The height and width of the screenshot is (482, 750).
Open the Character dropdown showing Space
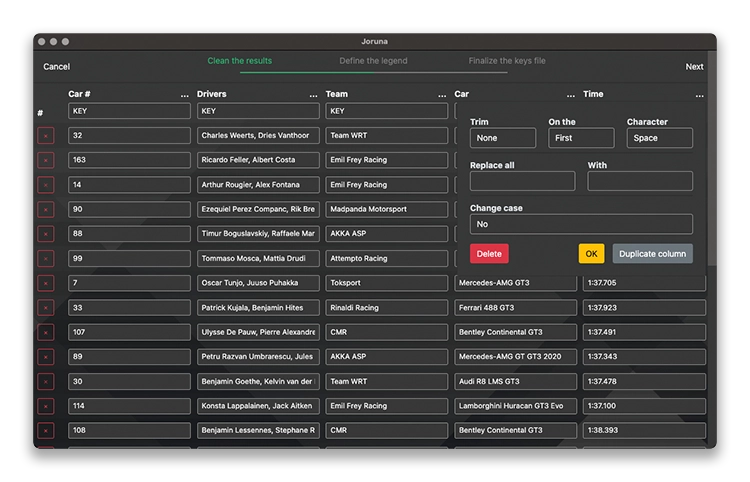point(659,138)
